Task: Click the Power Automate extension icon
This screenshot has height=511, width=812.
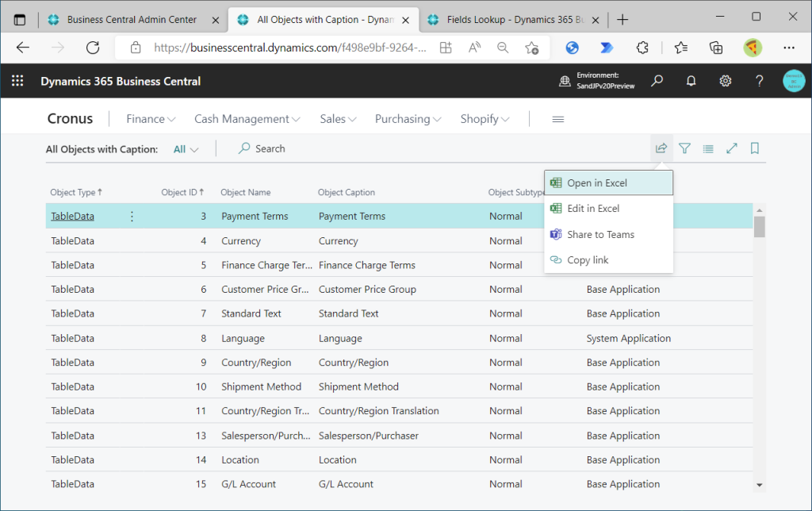Action: pos(607,48)
